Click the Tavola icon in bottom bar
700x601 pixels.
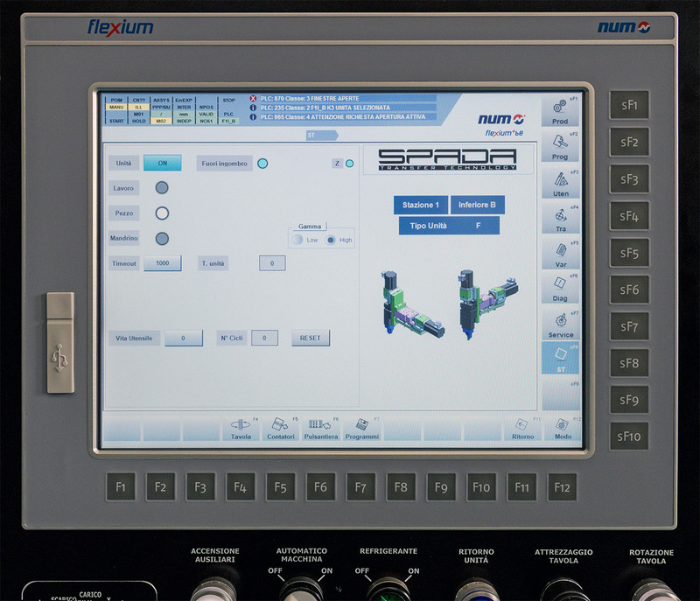[x=241, y=427]
